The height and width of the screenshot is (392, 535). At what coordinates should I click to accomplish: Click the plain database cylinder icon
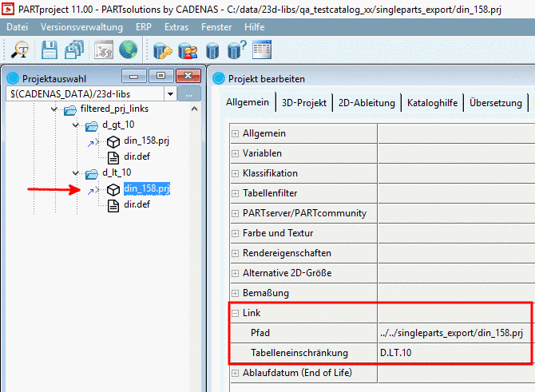212,50
